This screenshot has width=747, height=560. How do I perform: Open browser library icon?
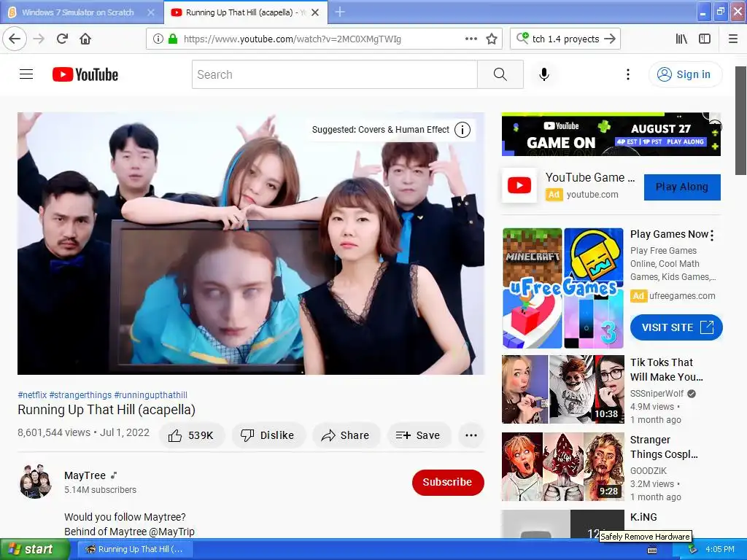click(681, 39)
